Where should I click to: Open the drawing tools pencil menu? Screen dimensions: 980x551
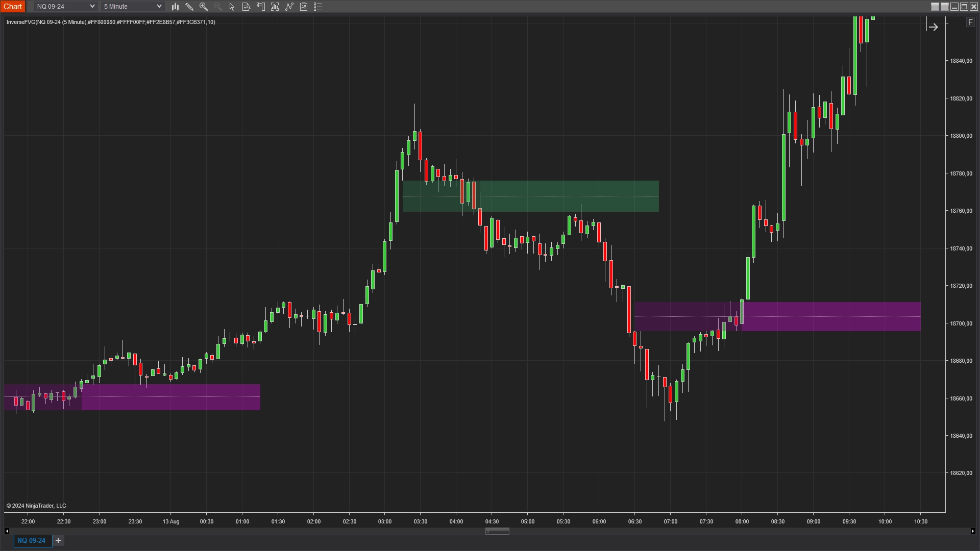click(x=189, y=7)
